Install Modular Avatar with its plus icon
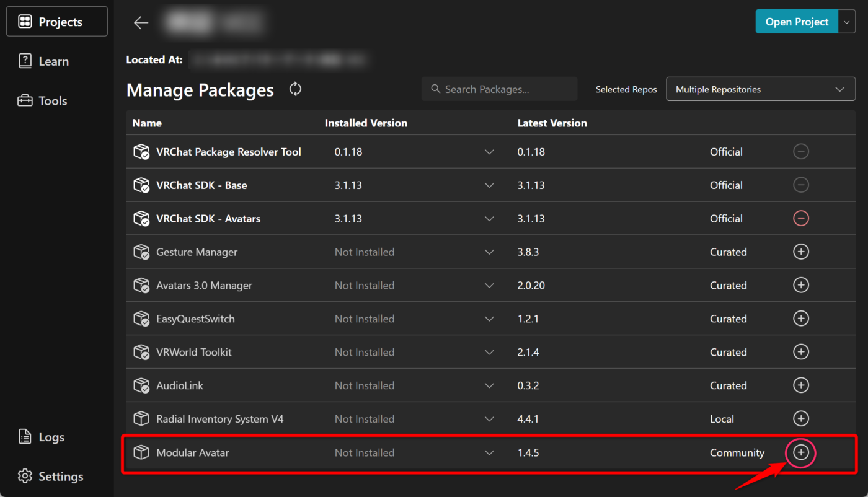This screenshot has height=497, width=868. click(x=801, y=452)
